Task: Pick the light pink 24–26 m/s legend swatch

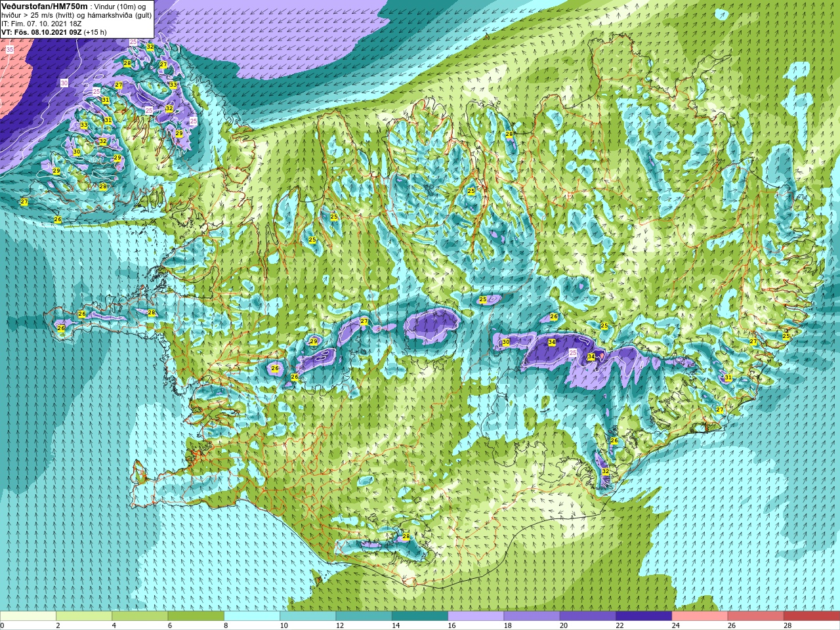Action: click(x=700, y=616)
